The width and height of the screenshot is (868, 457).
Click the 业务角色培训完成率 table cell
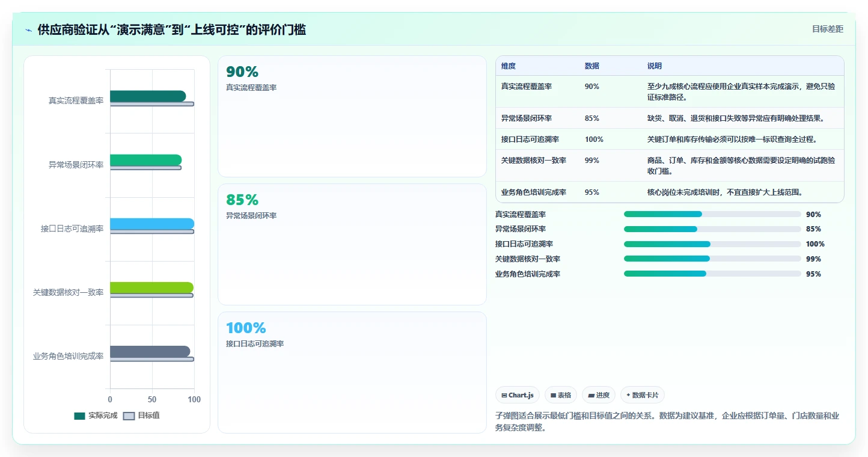[x=534, y=192]
